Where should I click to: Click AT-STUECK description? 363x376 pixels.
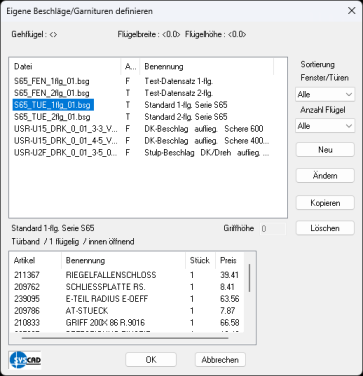pyautogui.click(x=87, y=311)
